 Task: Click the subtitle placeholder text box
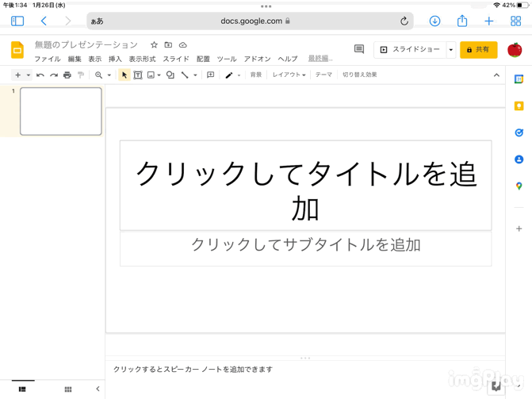pos(305,248)
